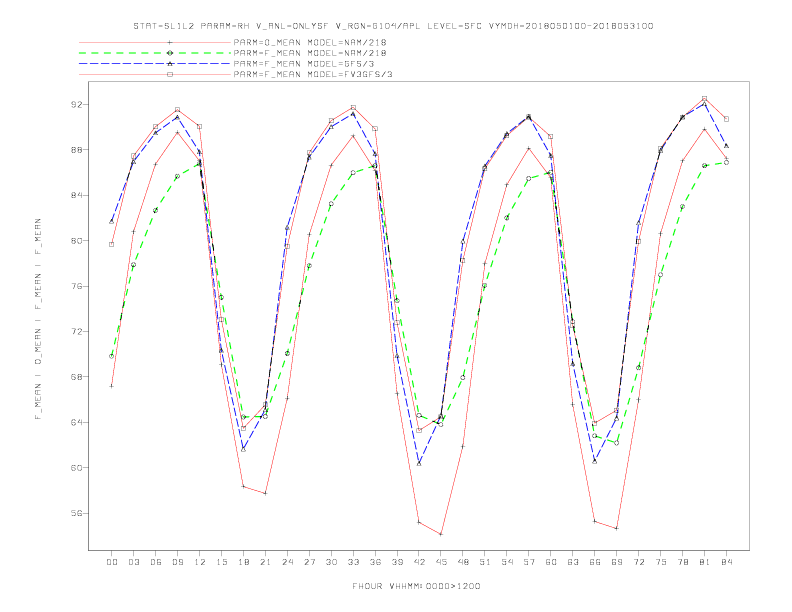Click y-axis tick value 68
This screenshot has width=792, height=612.
click(x=77, y=377)
